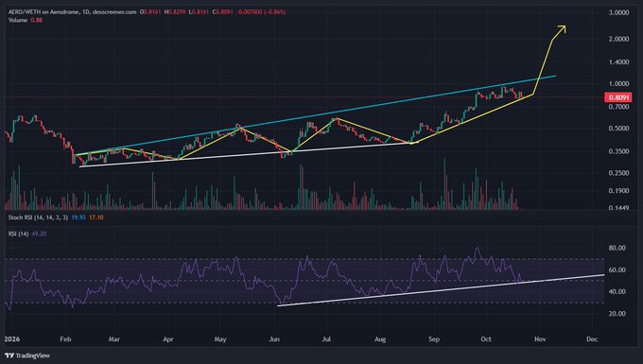Image resolution: width=643 pixels, height=364 pixels.
Task: Click the RSI 60.00 scale label
Action: (617, 269)
